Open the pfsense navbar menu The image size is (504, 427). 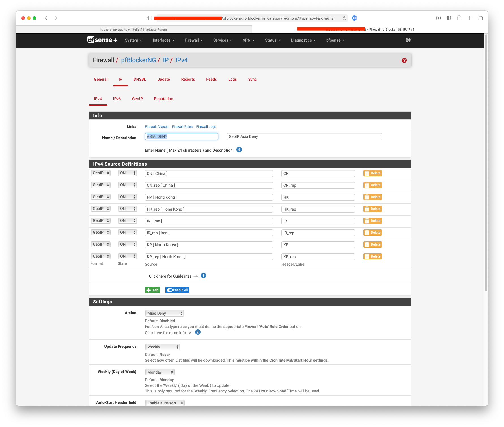click(335, 40)
